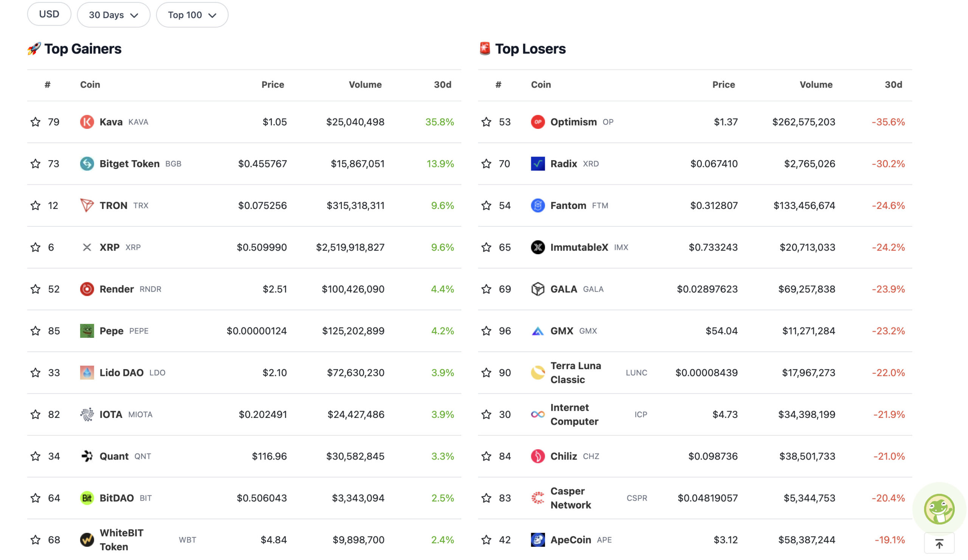Click Casper Network volume $5,344,753
Image resolution: width=968 pixels, height=560 pixels.
click(809, 498)
